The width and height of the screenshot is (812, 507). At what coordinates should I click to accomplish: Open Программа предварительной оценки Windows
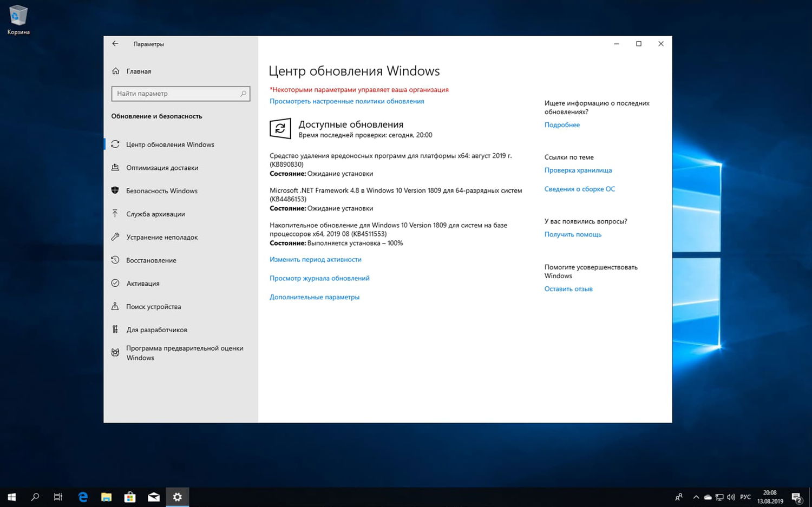pyautogui.click(x=185, y=353)
